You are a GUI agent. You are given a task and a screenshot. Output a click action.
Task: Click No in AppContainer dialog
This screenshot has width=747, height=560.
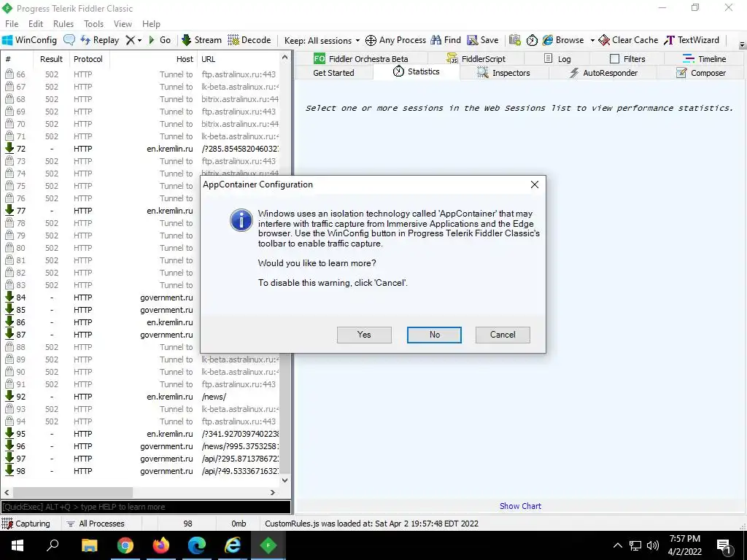pyautogui.click(x=434, y=335)
